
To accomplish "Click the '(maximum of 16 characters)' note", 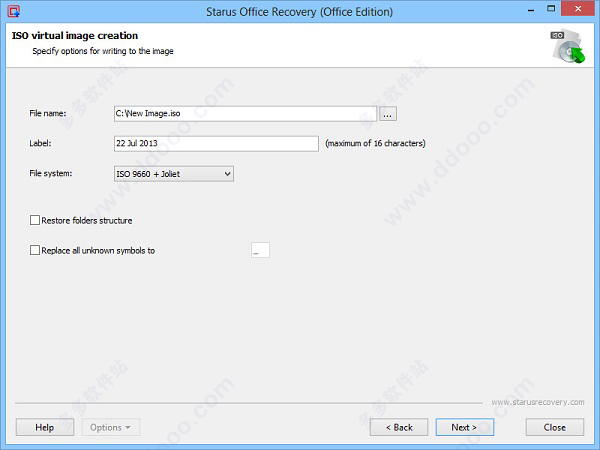I will pyautogui.click(x=375, y=143).
